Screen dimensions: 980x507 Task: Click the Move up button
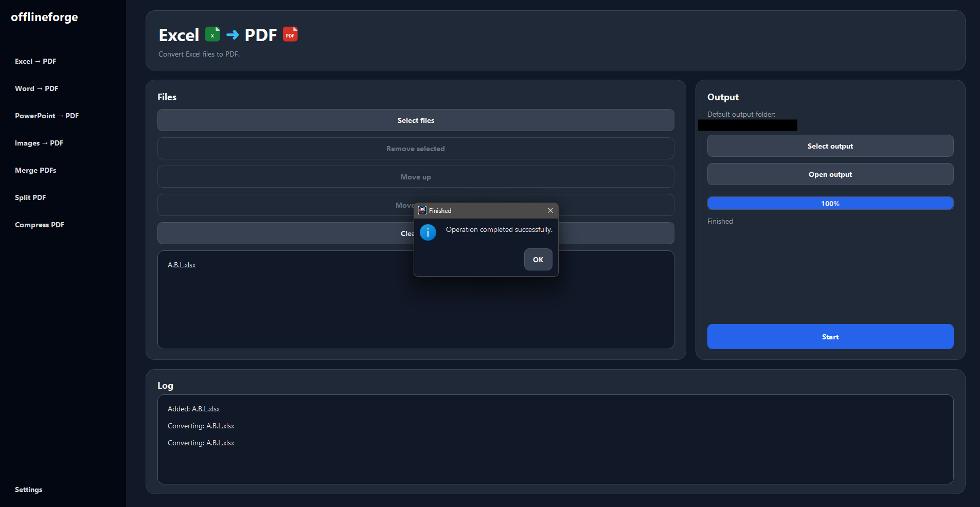point(416,177)
